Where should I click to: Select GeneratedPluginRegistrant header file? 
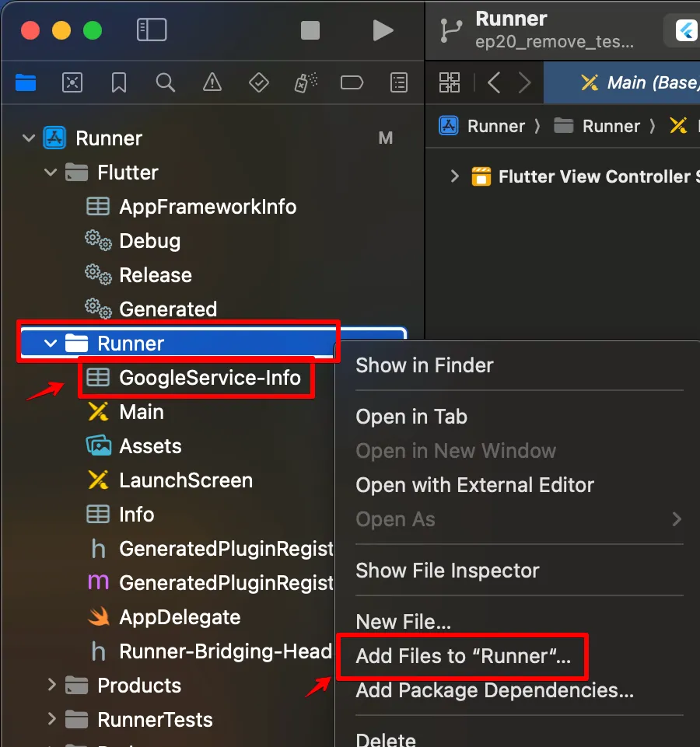coord(212,549)
